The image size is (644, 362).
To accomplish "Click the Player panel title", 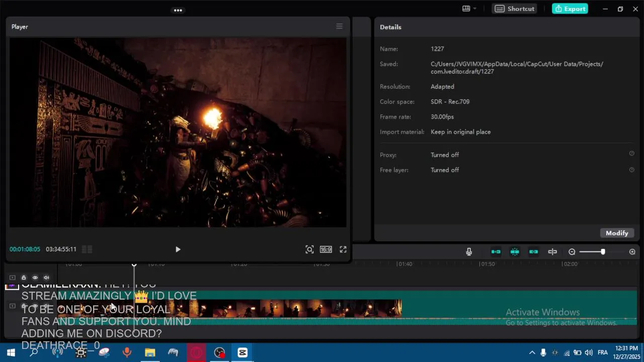I will (20, 27).
